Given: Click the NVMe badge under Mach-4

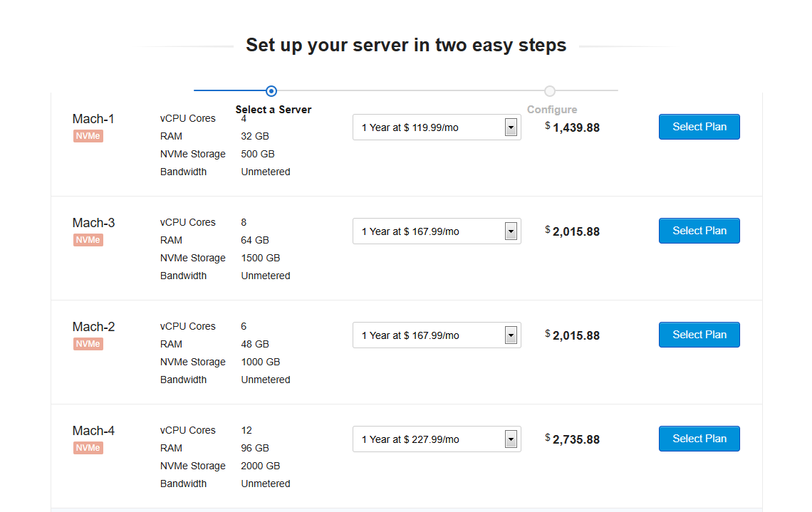Looking at the screenshot, I should pos(88,449).
